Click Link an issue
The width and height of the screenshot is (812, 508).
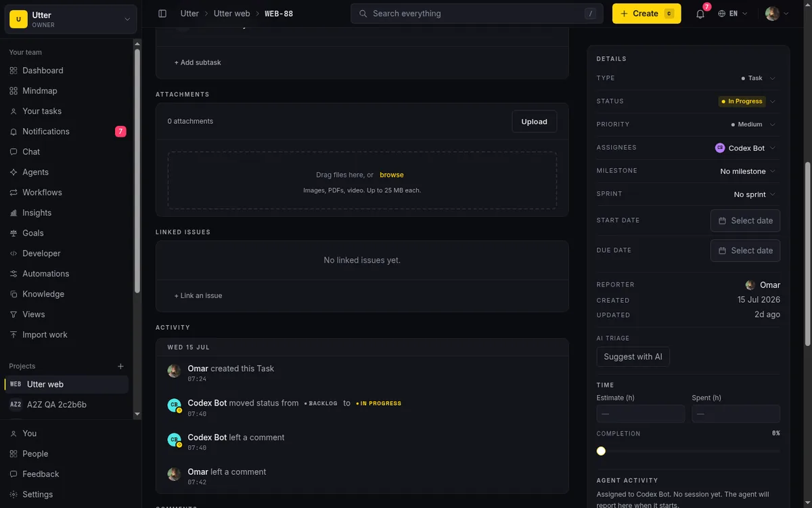198,295
